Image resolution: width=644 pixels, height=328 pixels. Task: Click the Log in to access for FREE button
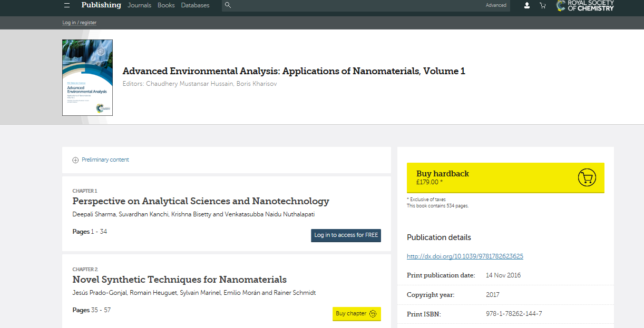coord(346,235)
